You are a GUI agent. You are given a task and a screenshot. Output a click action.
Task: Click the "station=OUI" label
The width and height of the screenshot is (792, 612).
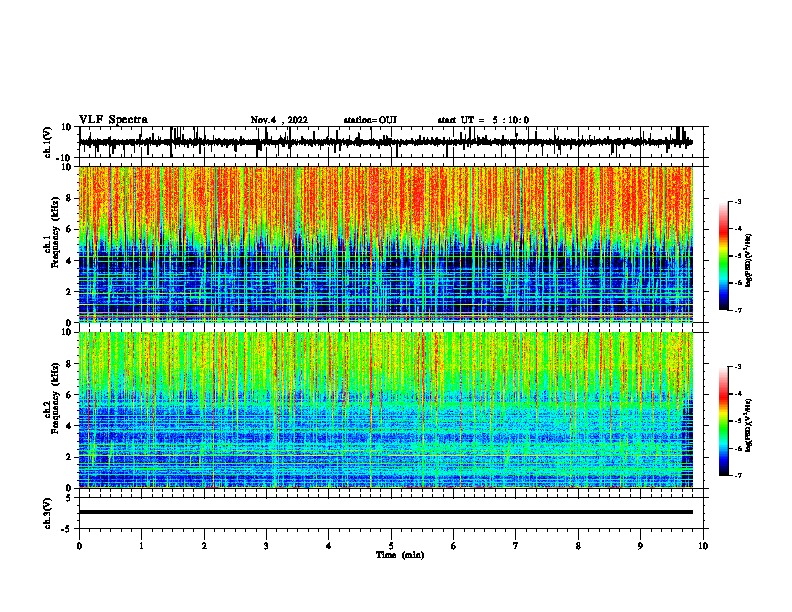(370, 120)
